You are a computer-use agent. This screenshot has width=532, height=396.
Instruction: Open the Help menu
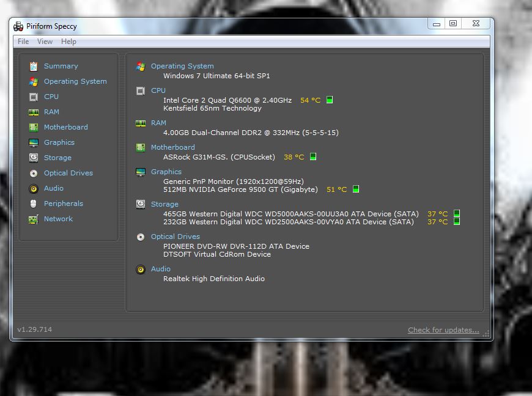pos(68,42)
